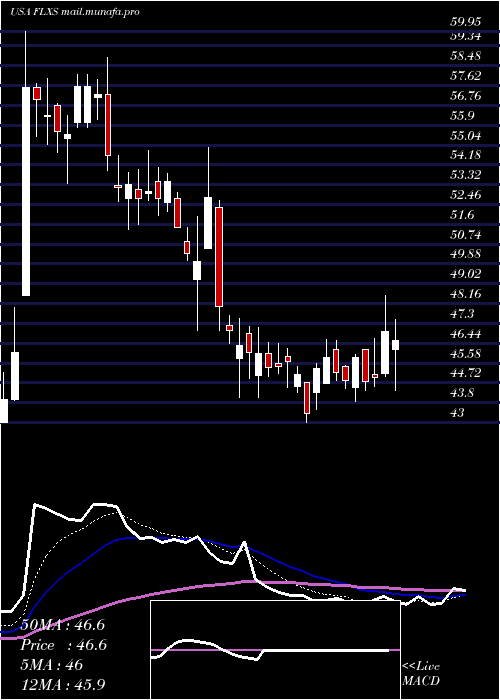This screenshot has height=700, width=500.
Task: Click the '50MA : 46.6' legend value
Action: click(62, 625)
